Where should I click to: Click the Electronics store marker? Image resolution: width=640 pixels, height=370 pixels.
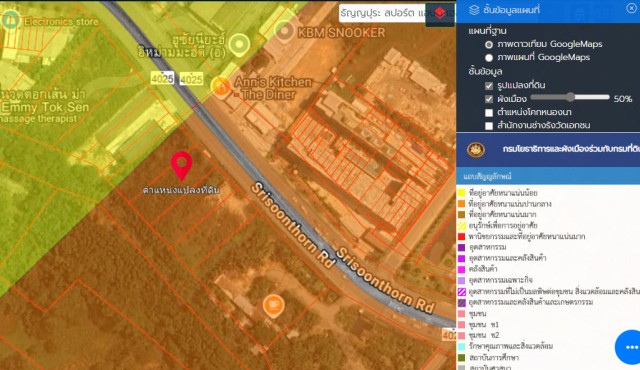coord(11,20)
